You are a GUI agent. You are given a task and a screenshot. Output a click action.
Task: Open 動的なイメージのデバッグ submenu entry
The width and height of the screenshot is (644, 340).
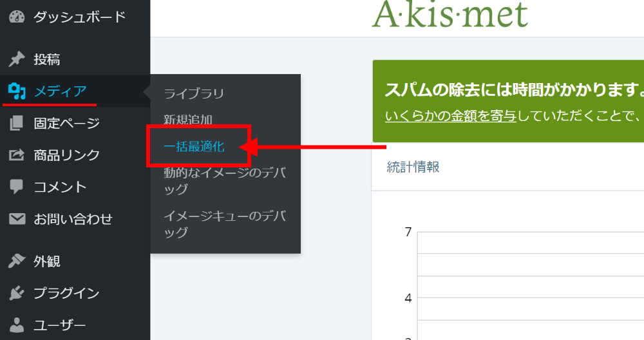coord(224,180)
